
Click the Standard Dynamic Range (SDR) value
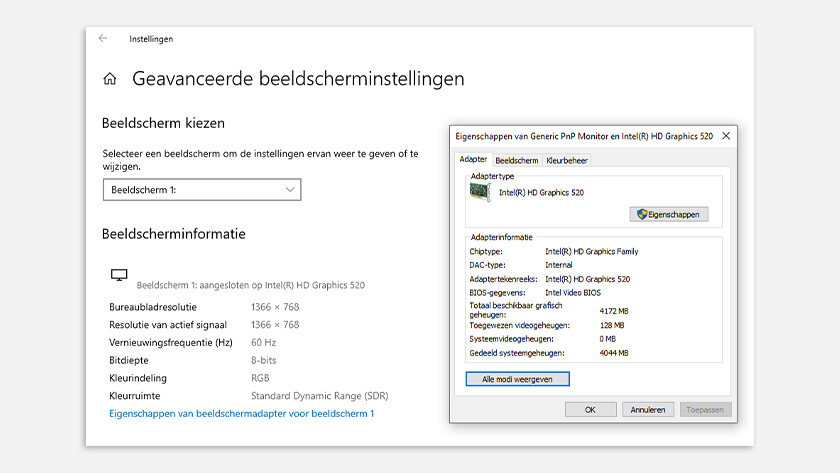(319, 396)
